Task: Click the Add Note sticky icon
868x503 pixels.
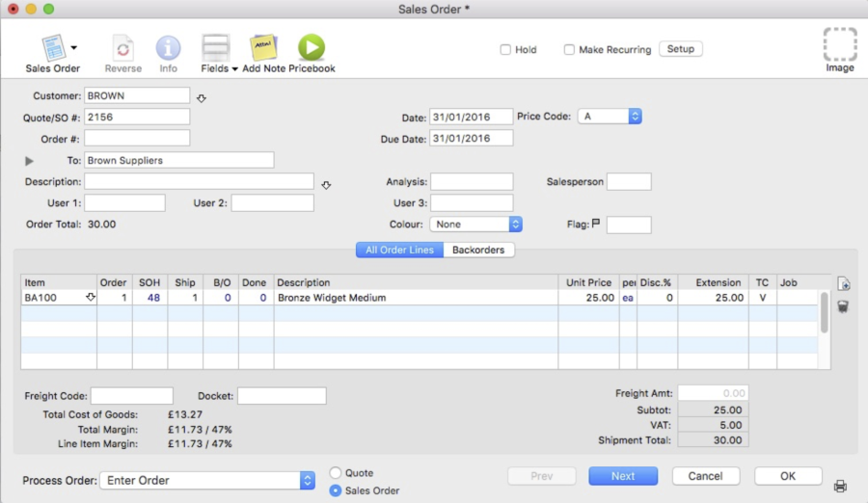Action: tap(262, 47)
